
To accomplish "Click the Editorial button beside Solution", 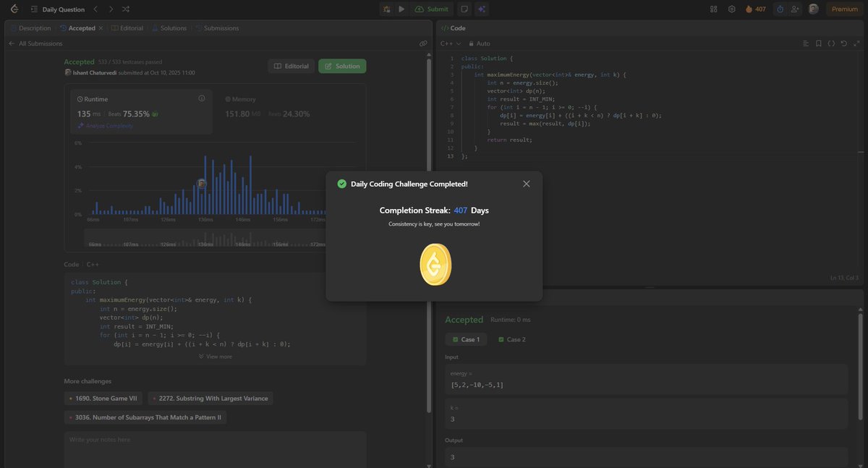I will (292, 66).
